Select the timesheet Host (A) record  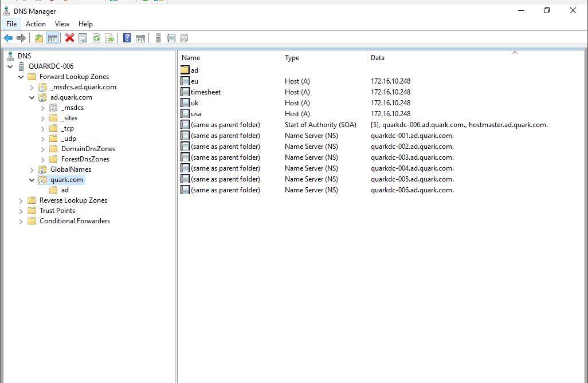206,92
